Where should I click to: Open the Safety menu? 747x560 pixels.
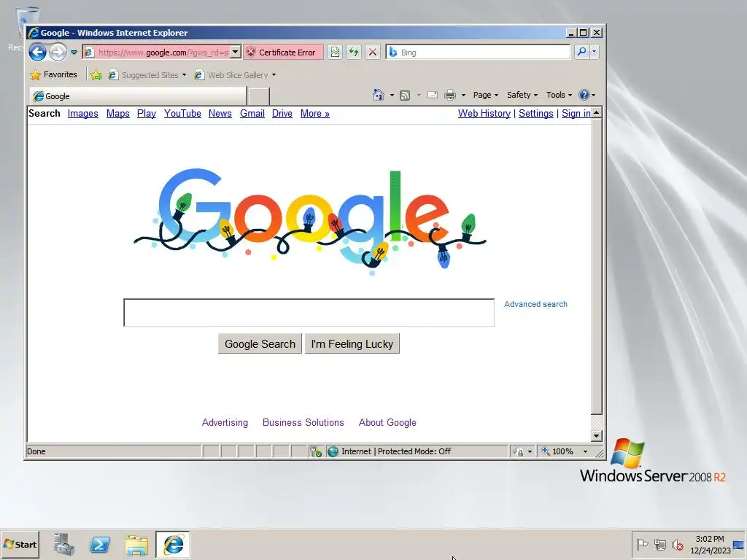coord(522,95)
